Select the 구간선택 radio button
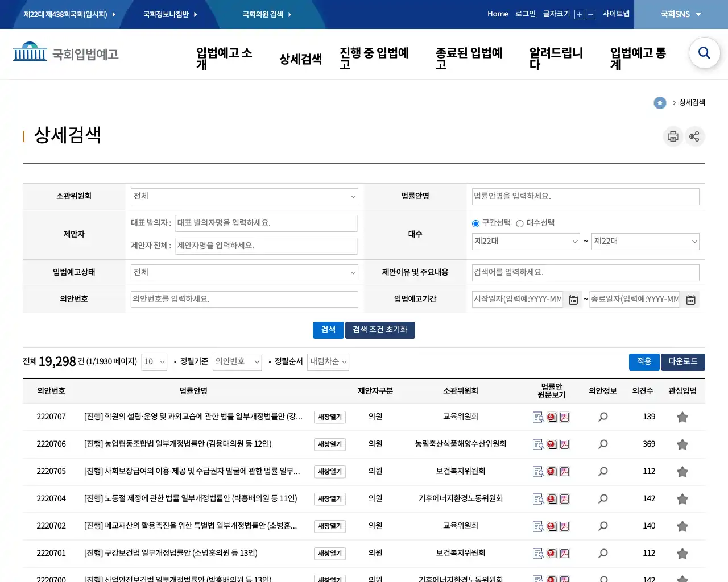 coord(475,223)
